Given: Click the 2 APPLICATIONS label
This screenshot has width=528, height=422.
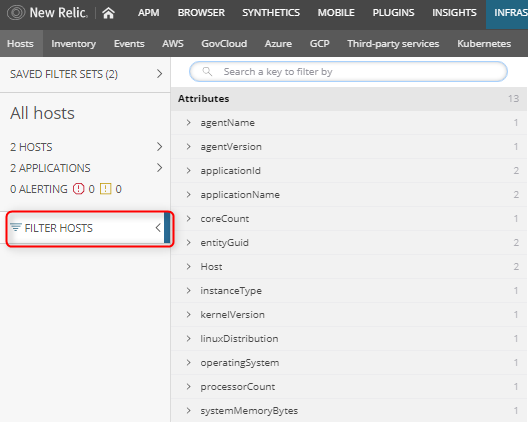Looking at the screenshot, I should pos(50,168).
